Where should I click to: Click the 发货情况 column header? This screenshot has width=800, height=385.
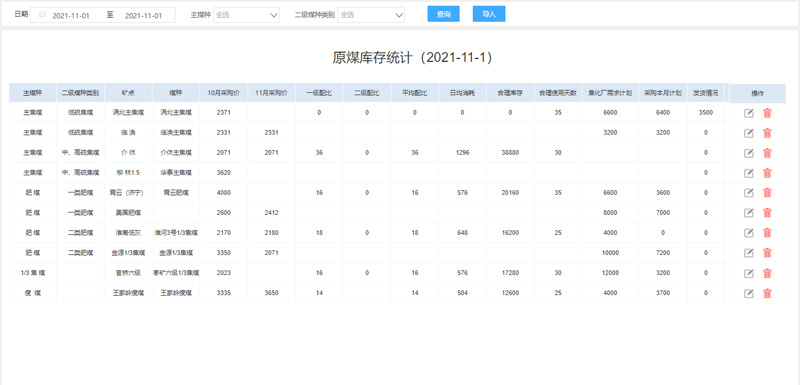pos(706,93)
